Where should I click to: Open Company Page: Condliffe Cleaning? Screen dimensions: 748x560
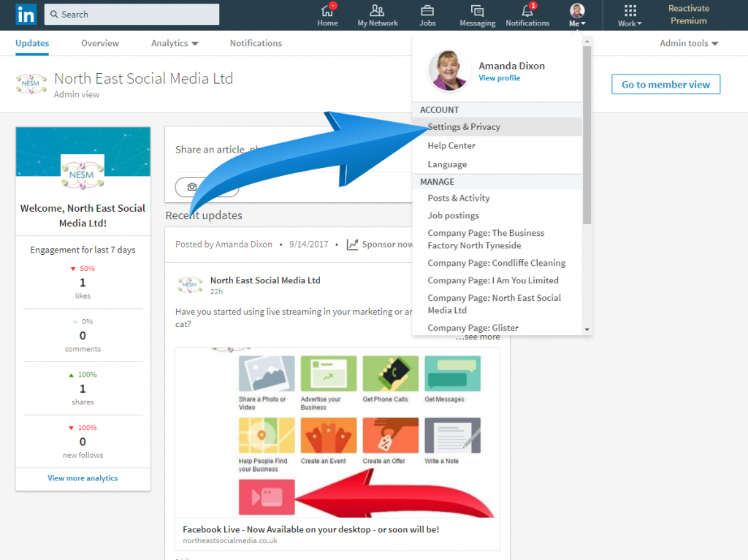497,263
